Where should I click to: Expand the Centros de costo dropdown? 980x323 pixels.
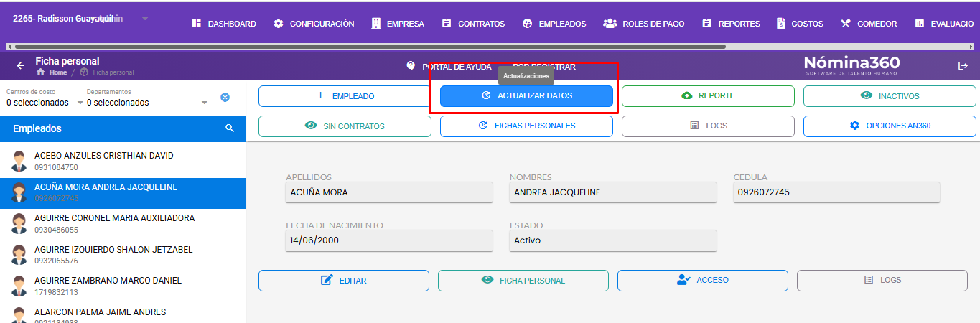80,103
